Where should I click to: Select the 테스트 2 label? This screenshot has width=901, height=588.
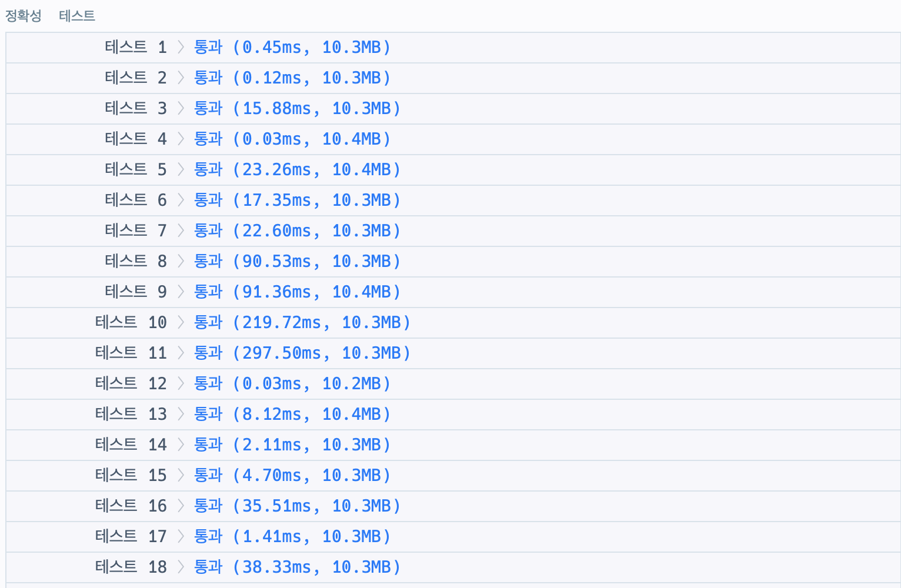(x=136, y=78)
